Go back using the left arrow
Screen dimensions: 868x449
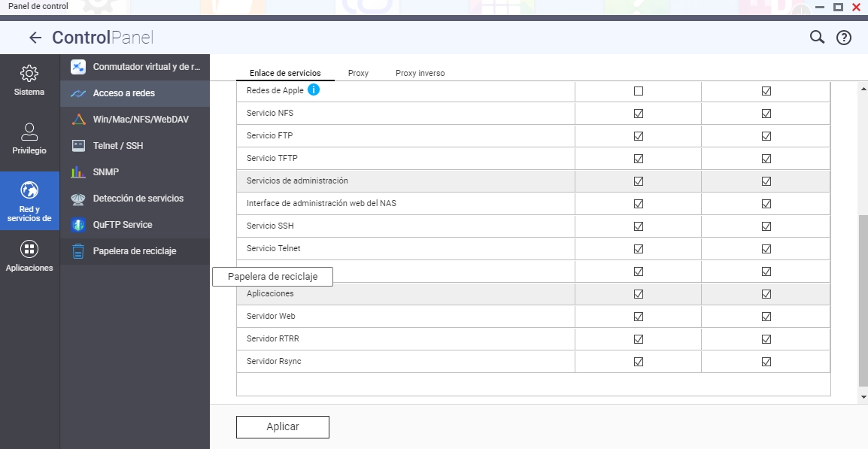tap(35, 38)
